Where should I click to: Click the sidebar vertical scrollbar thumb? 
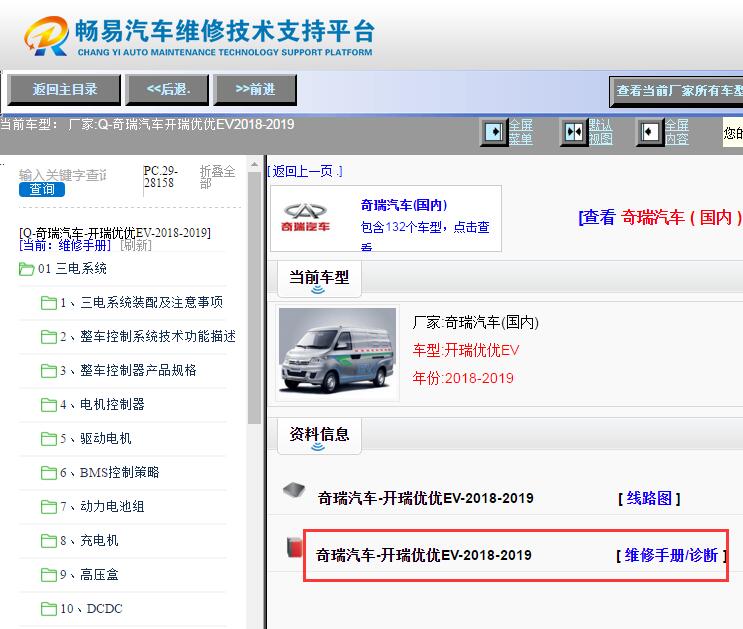point(254,298)
